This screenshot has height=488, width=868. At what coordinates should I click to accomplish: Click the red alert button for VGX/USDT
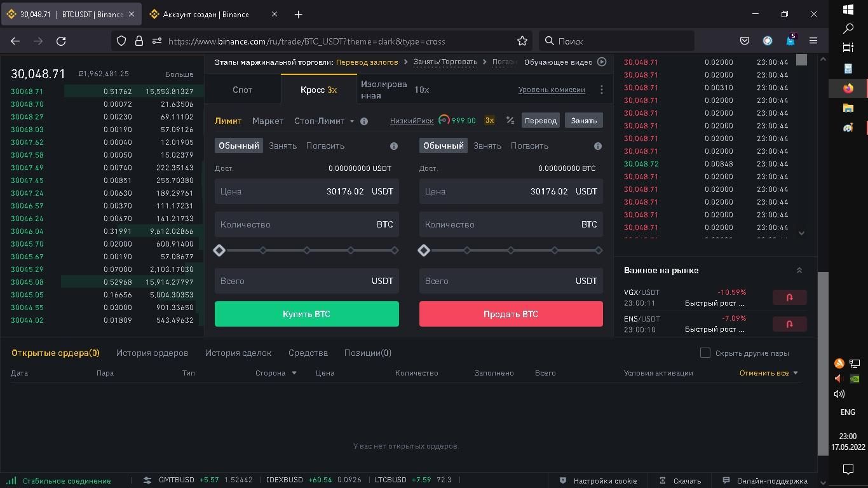pos(790,297)
